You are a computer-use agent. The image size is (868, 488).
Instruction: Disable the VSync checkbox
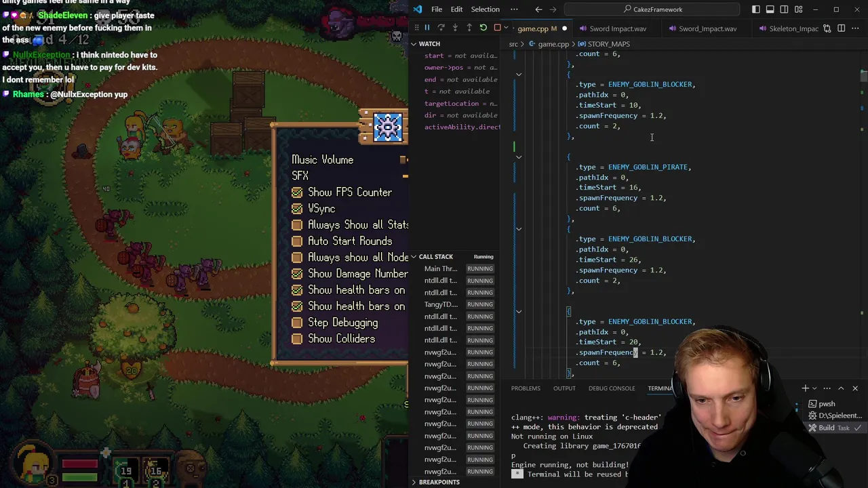(x=297, y=209)
